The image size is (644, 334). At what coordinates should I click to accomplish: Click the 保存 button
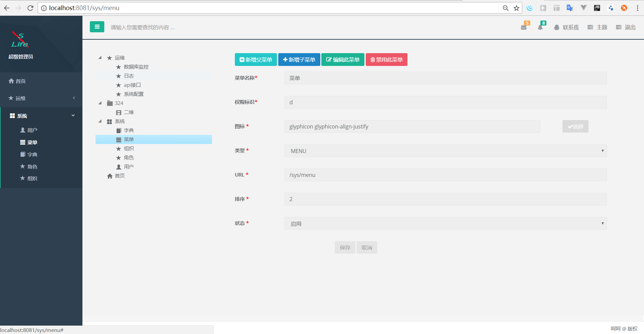click(345, 248)
